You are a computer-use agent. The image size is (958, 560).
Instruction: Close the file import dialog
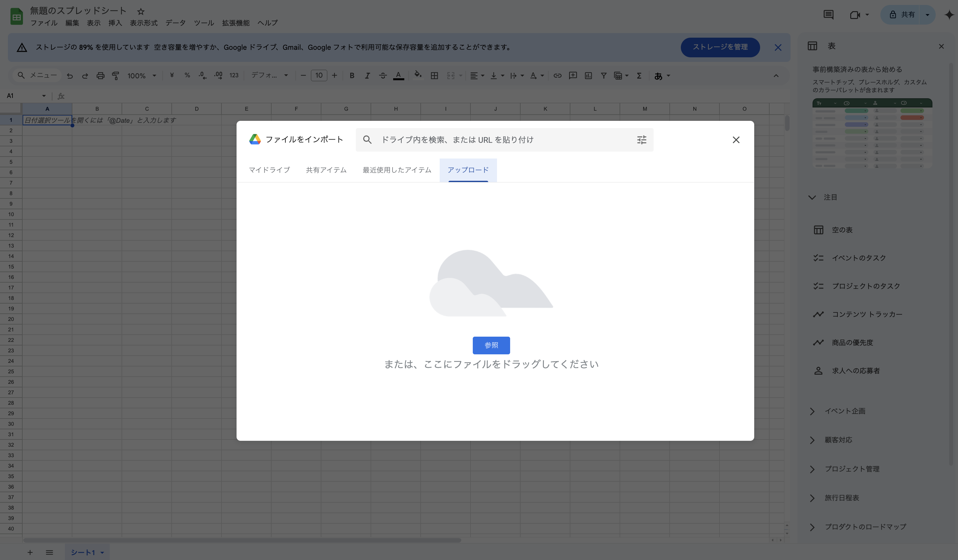click(x=736, y=140)
